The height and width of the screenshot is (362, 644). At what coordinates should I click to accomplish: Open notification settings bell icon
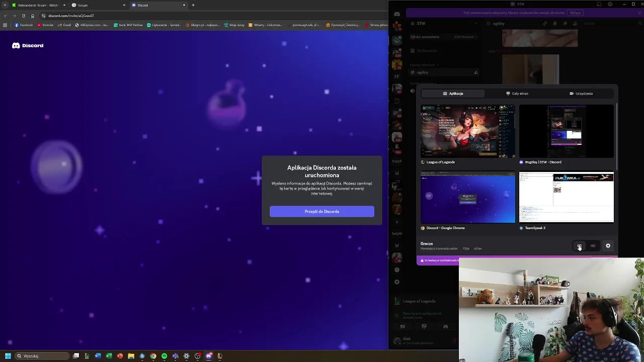(x=555, y=23)
